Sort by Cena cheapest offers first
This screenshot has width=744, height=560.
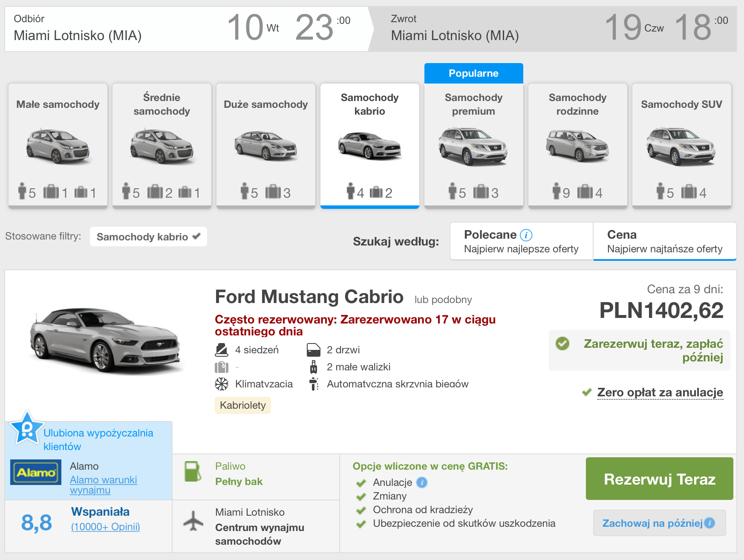[665, 241]
